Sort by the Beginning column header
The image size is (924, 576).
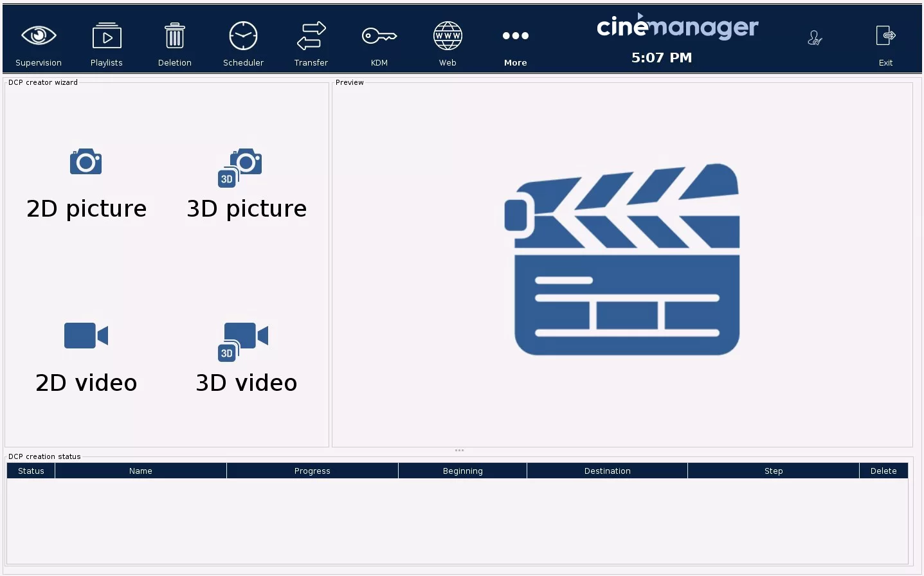click(463, 471)
